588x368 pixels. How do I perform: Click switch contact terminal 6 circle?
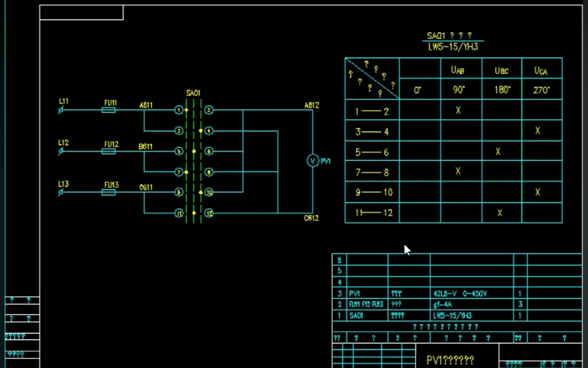[x=209, y=151]
